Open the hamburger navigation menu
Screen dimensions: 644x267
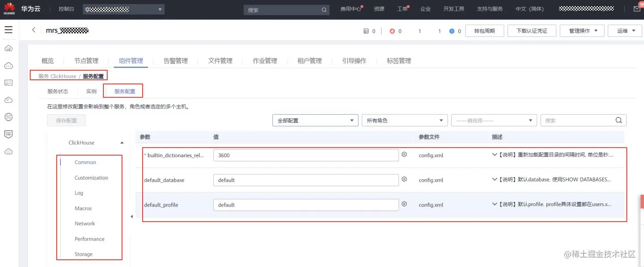tap(8, 30)
